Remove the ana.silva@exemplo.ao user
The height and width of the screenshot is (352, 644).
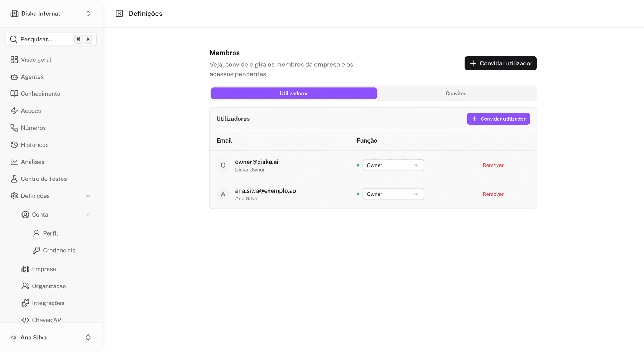(x=493, y=194)
